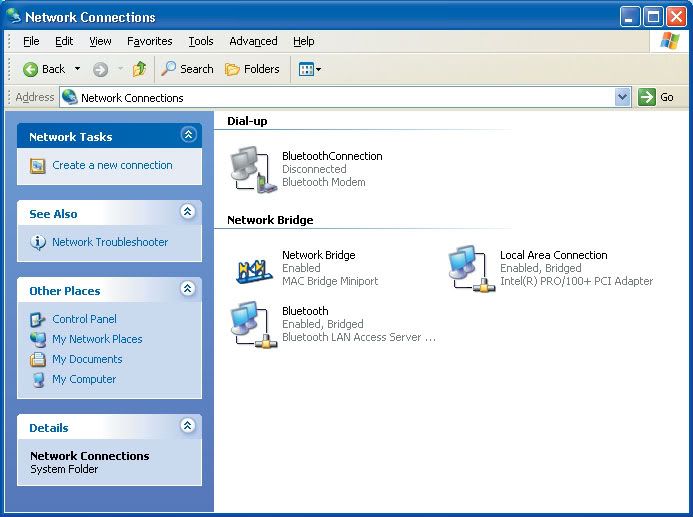
Task: Open the Help menu
Action: [304, 41]
